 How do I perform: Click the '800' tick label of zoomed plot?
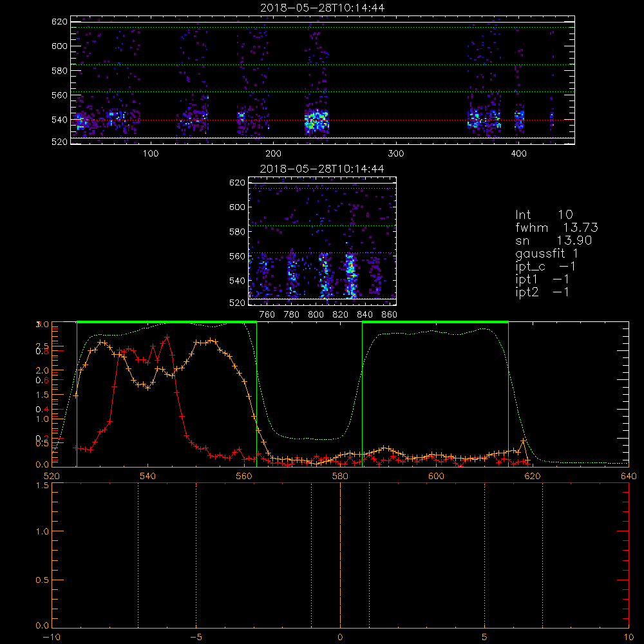[x=316, y=315]
